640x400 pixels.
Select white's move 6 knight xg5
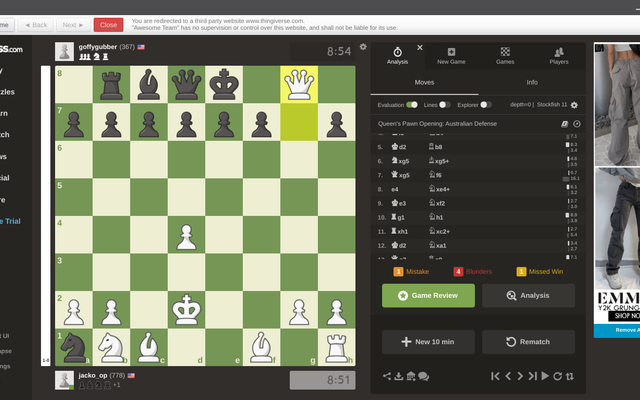tap(400, 161)
